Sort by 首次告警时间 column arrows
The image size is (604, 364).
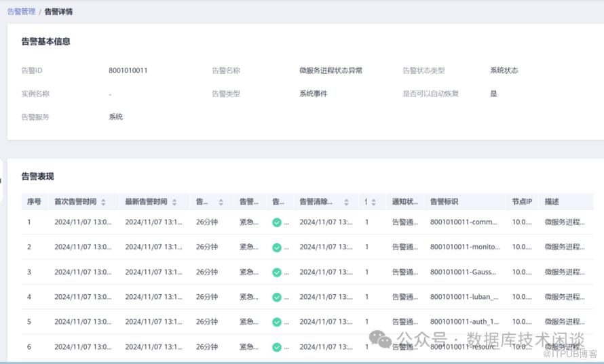pyautogui.click(x=103, y=202)
